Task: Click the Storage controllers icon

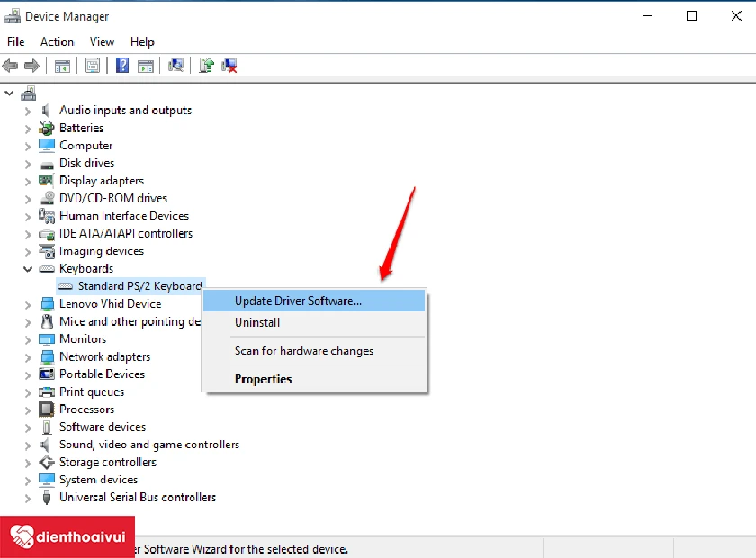Action: 47,462
